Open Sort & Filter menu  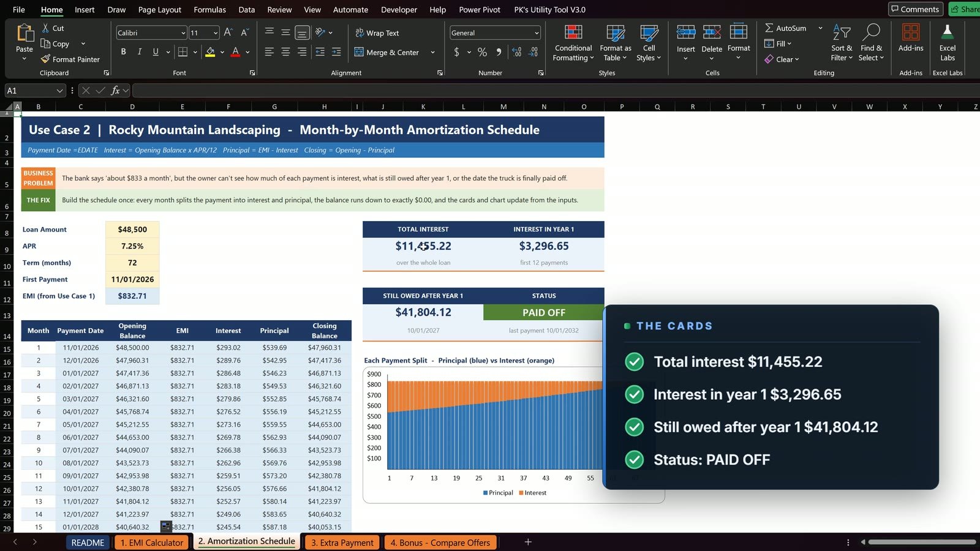pyautogui.click(x=842, y=43)
